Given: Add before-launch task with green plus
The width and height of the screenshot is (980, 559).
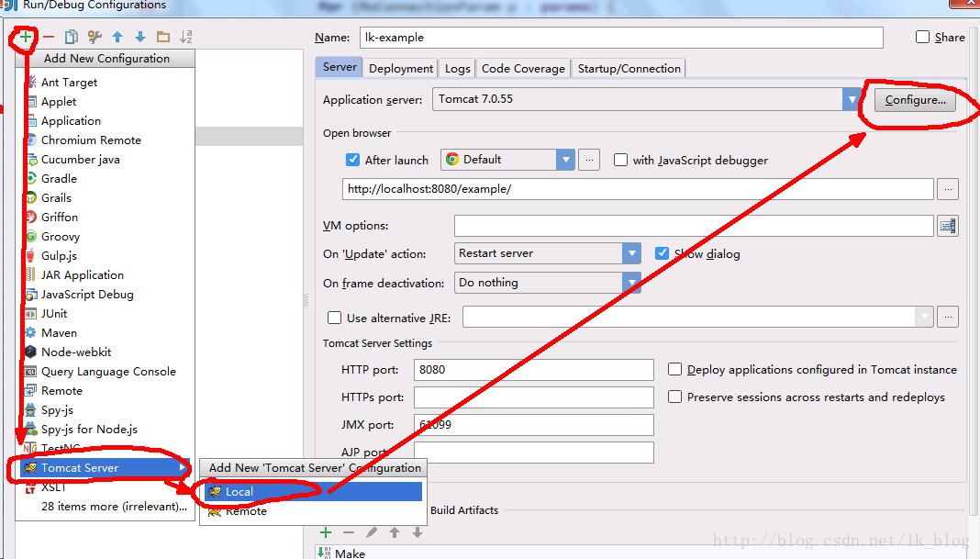Looking at the screenshot, I should coord(326,532).
